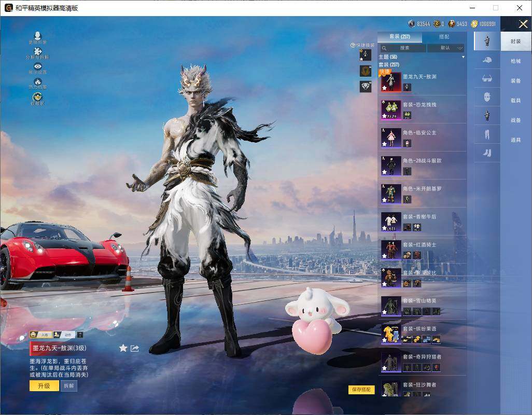
Task: Close the wardrobe with white X
Action: (x=523, y=24)
